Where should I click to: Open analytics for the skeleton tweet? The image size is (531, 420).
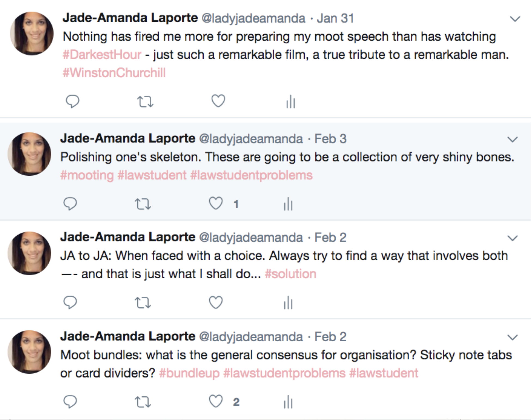[x=288, y=204]
